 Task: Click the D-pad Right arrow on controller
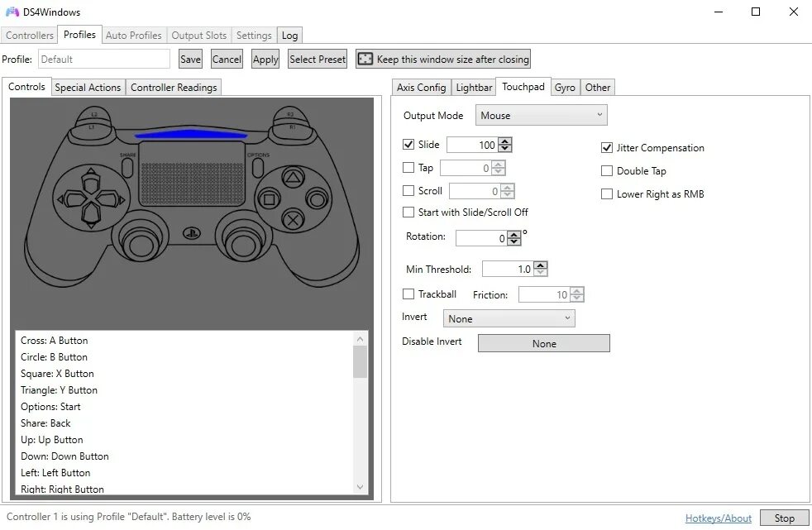pyautogui.click(x=110, y=199)
